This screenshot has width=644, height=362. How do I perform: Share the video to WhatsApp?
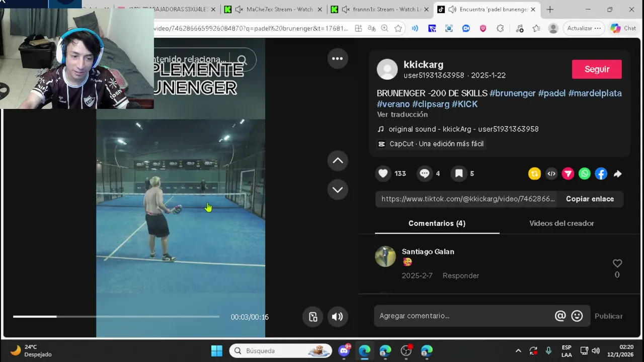(x=585, y=174)
